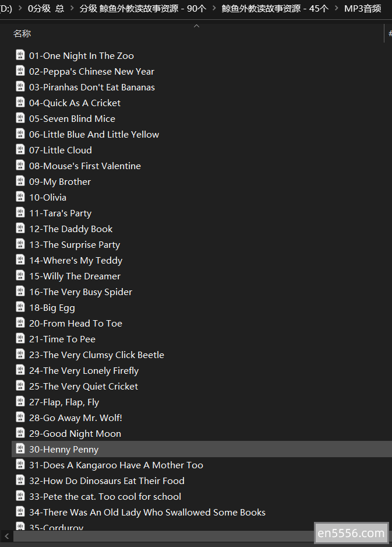Click the left arrow of the horizontal scrollbar

click(x=6, y=535)
